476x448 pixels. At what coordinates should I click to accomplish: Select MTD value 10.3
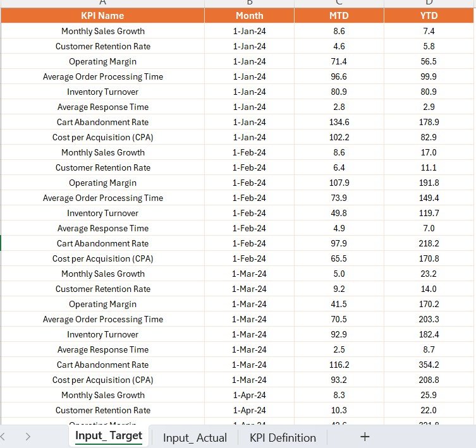[x=339, y=410]
